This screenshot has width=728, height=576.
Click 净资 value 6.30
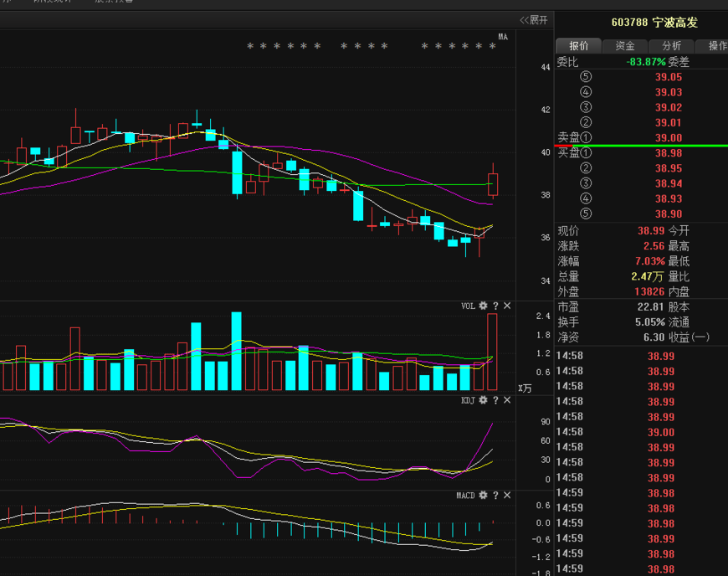(x=654, y=337)
